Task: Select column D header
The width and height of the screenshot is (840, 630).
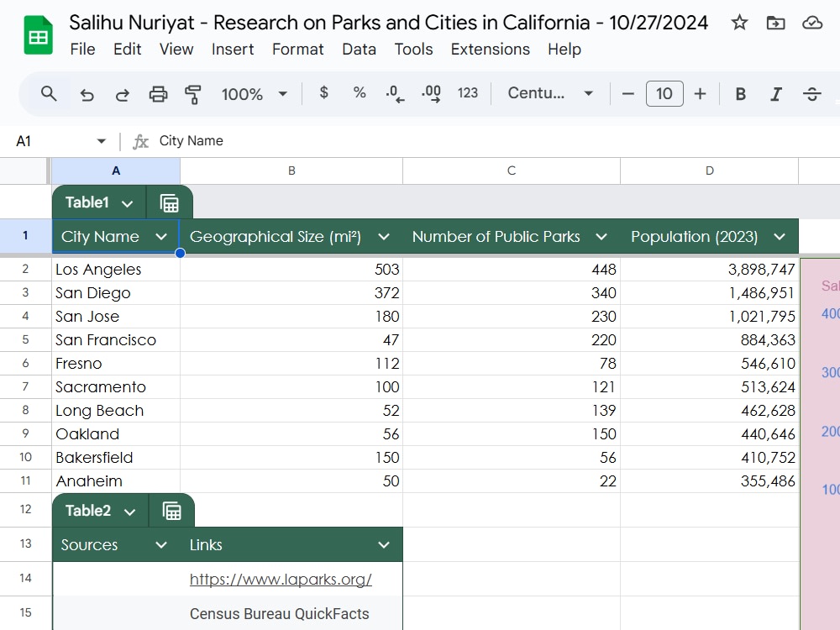Action: [x=709, y=171]
